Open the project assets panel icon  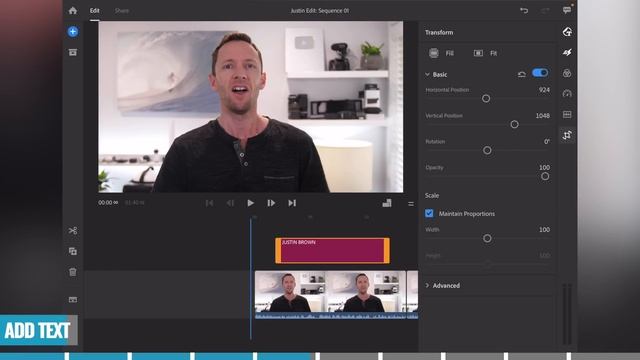(73, 52)
